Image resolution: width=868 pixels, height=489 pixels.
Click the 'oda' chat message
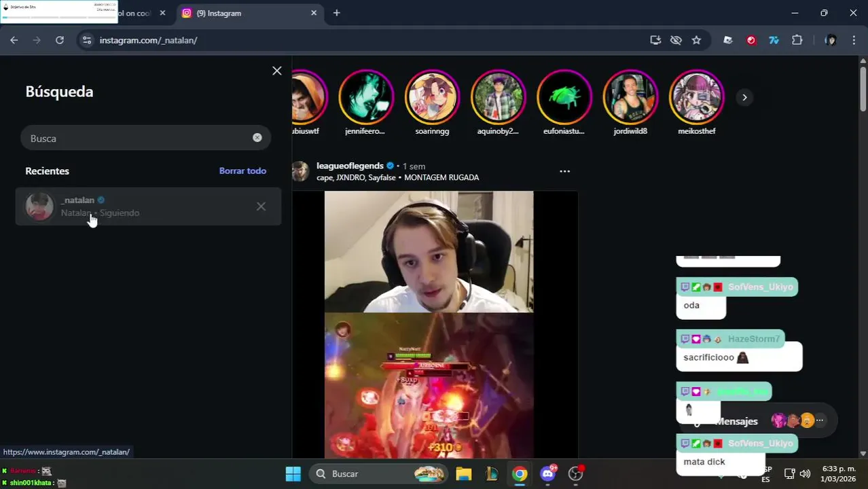tap(701, 306)
